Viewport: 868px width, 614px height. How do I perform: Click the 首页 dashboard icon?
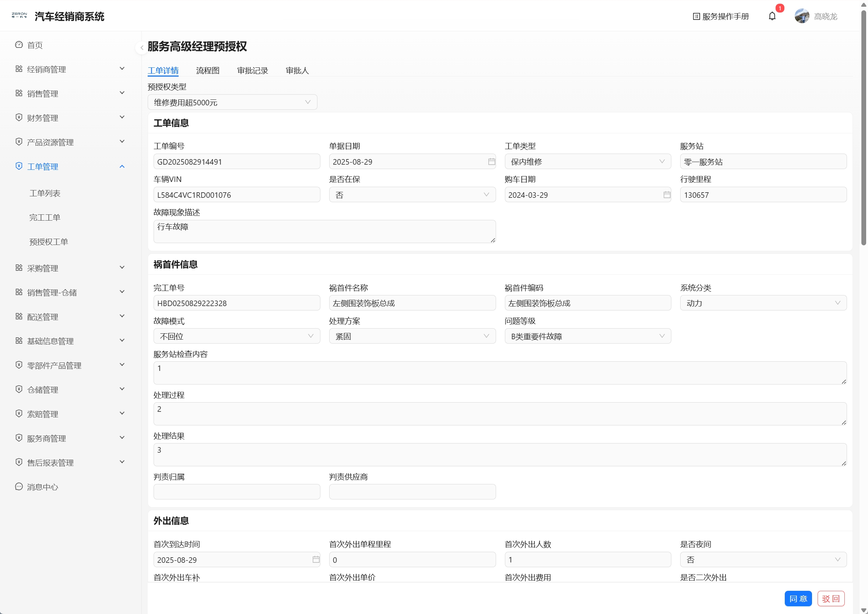[x=19, y=45]
